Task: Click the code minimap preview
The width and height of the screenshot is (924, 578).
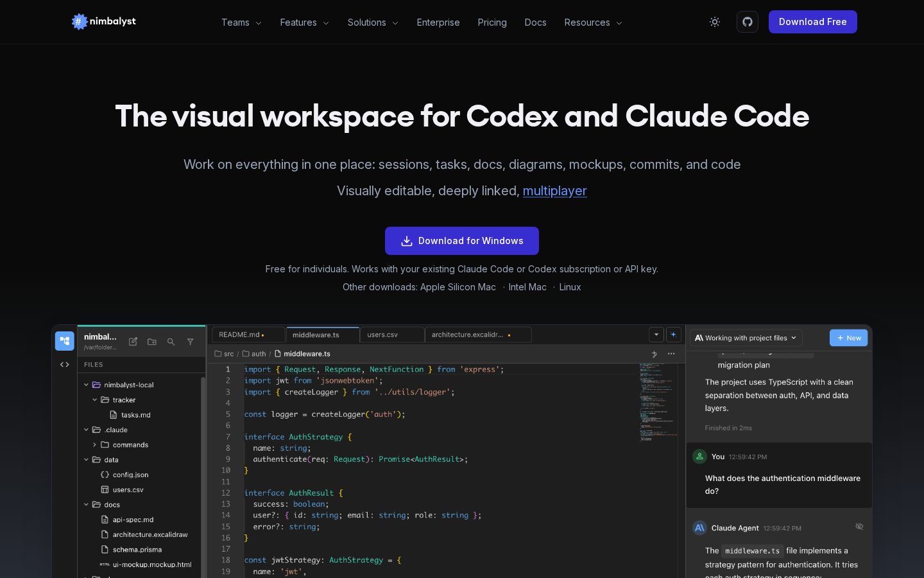Action: pyautogui.click(x=658, y=403)
